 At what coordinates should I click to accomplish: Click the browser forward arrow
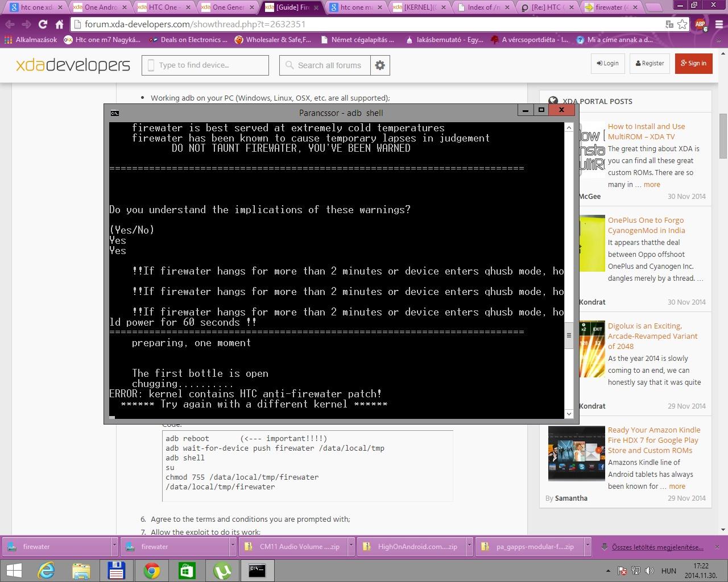click(x=26, y=24)
